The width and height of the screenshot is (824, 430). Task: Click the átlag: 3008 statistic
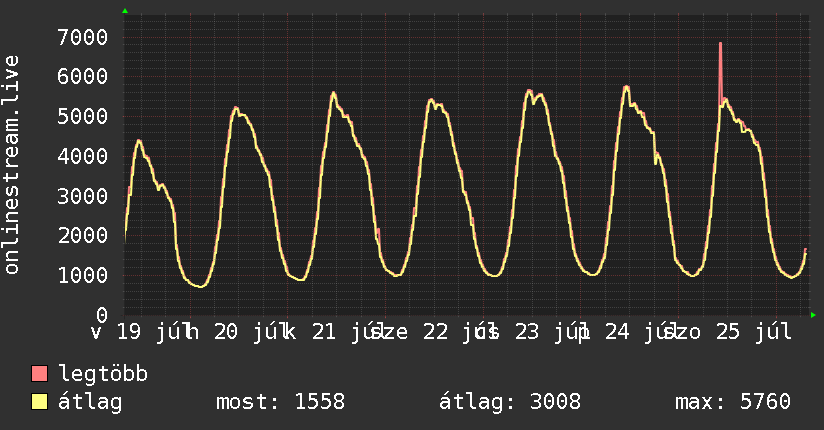pyautogui.click(x=510, y=402)
